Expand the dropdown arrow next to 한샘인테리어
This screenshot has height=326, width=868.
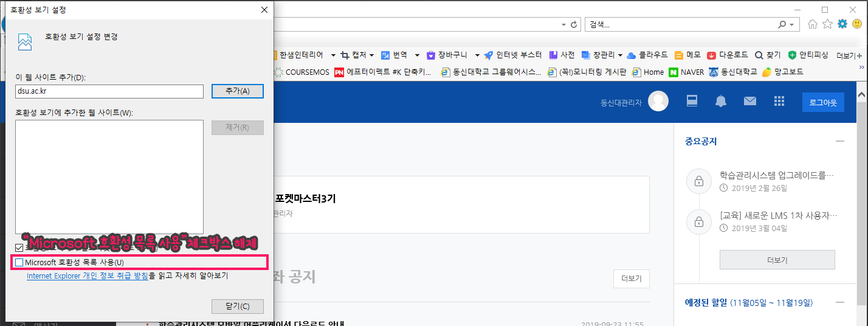point(333,55)
